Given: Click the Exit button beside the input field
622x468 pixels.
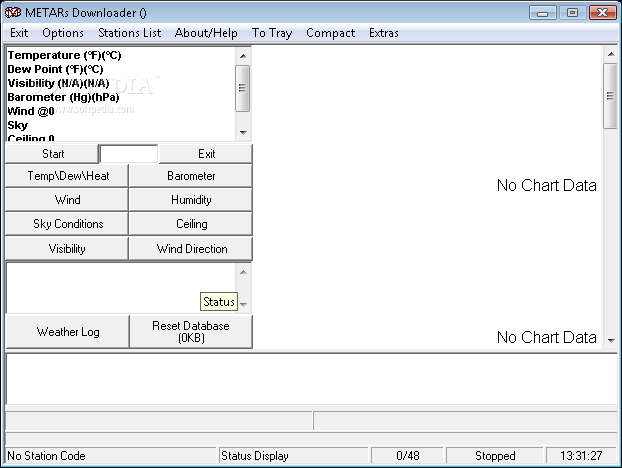Looking at the screenshot, I should click(x=206, y=154).
